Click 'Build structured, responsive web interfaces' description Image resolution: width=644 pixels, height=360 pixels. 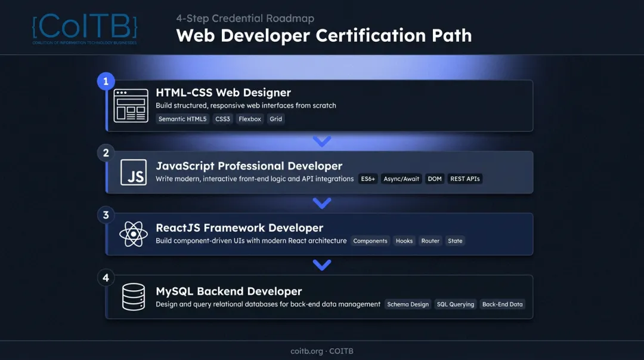(246, 105)
